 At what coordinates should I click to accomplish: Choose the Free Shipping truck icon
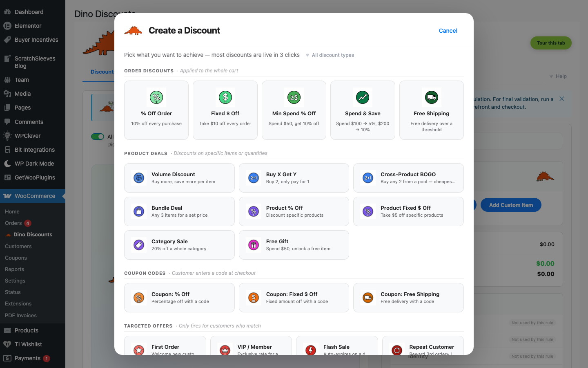click(432, 97)
